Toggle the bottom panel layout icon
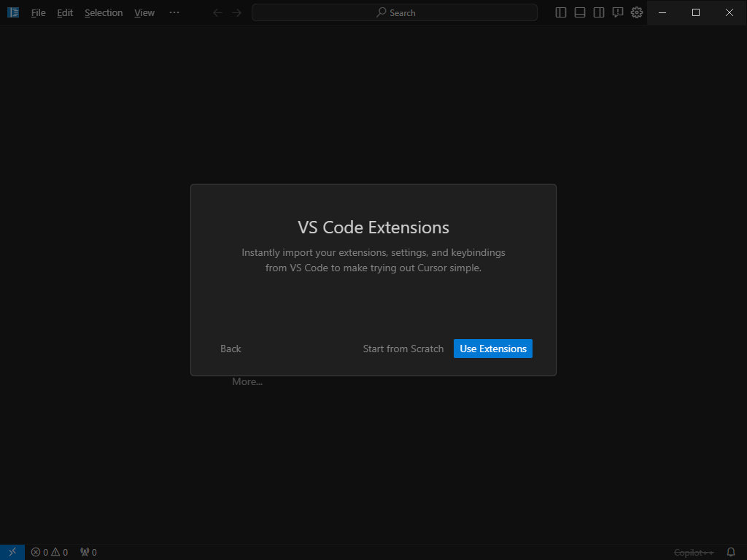Image resolution: width=747 pixels, height=560 pixels. (x=580, y=13)
